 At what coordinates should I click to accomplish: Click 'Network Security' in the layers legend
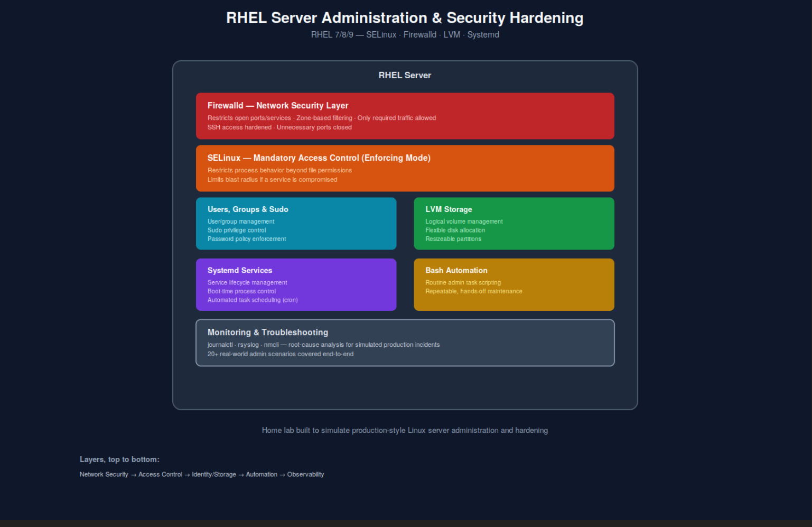tap(104, 475)
